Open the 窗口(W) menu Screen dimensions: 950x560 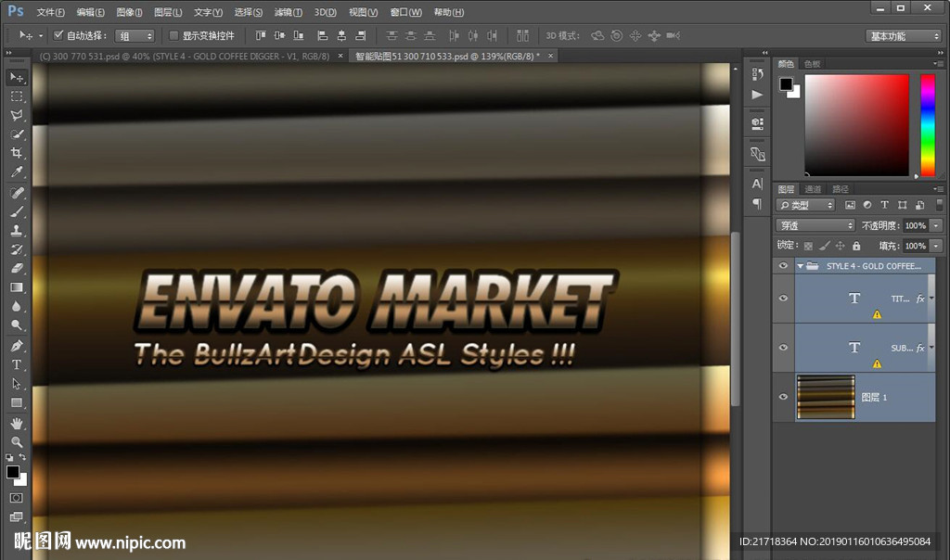tap(405, 12)
